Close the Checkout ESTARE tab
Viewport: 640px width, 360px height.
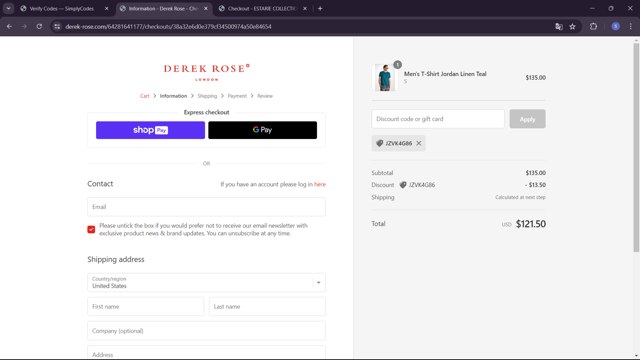[304, 8]
